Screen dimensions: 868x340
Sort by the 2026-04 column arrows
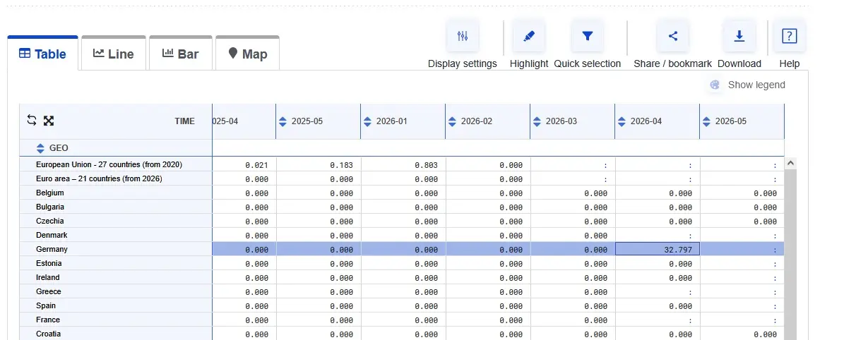(x=622, y=121)
